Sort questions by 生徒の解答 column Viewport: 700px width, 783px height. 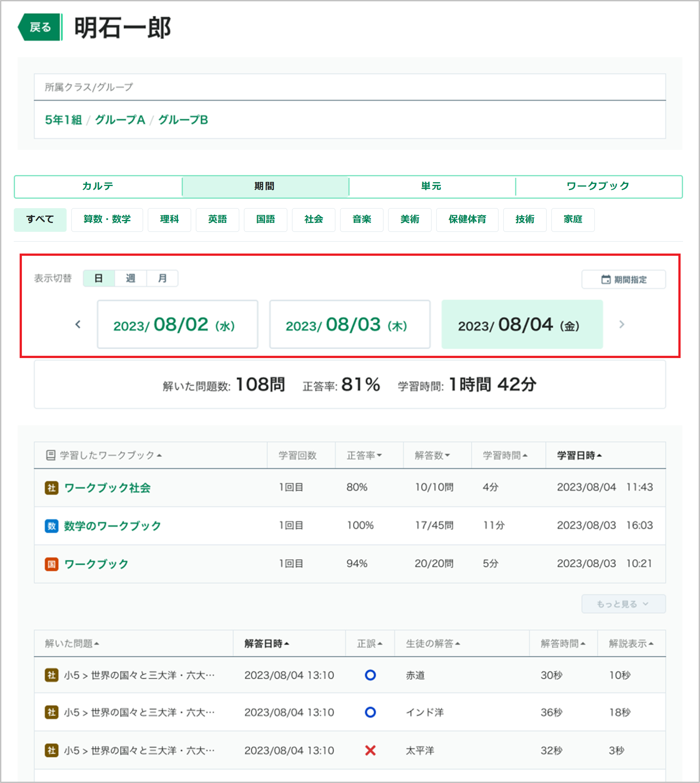coord(433,643)
